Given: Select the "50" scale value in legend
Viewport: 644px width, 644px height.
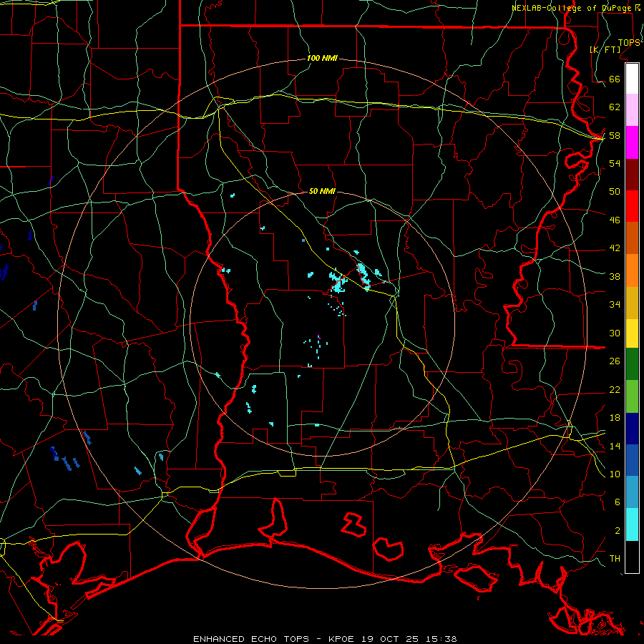Looking at the screenshot, I should coord(615,192).
